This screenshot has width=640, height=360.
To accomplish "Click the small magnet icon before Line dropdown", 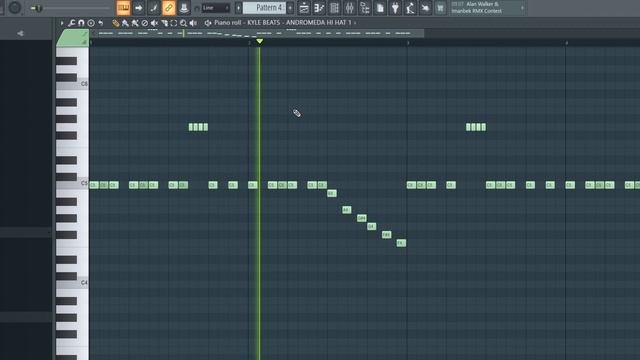I will (x=197, y=8).
